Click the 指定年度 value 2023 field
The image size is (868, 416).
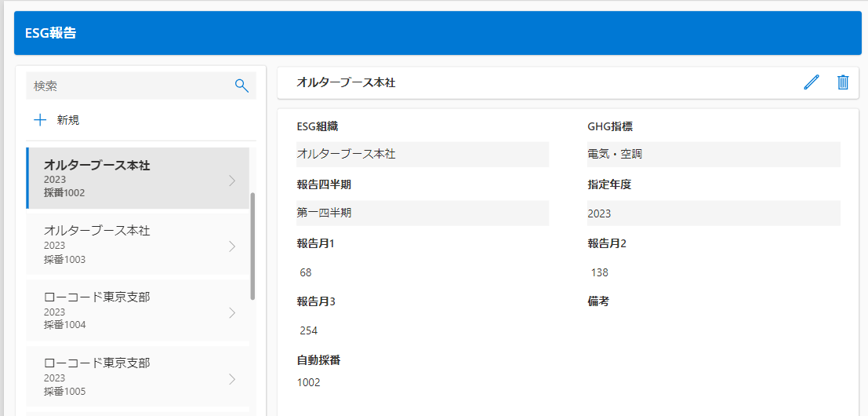tap(714, 213)
